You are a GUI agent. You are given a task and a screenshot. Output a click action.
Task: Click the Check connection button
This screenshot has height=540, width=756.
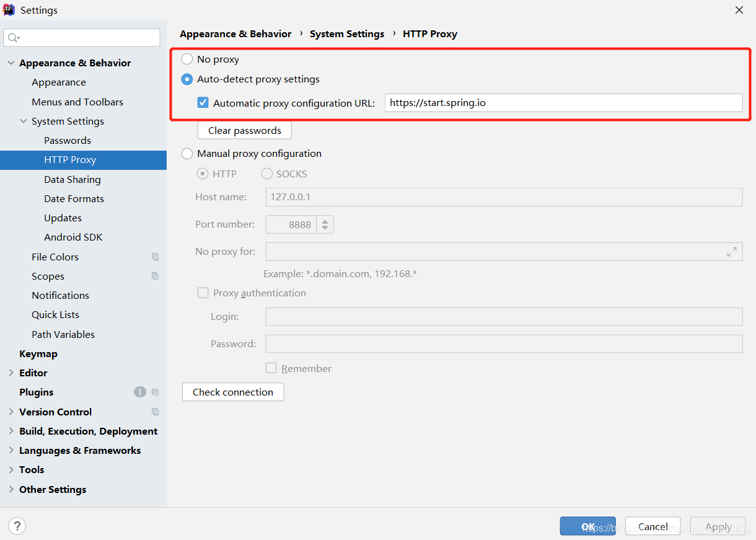click(x=233, y=392)
